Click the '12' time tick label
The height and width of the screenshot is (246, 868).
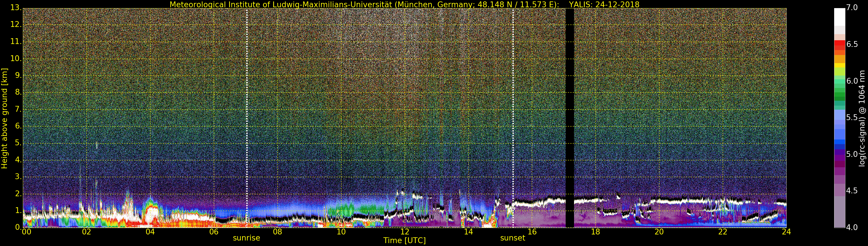pyautogui.click(x=405, y=232)
